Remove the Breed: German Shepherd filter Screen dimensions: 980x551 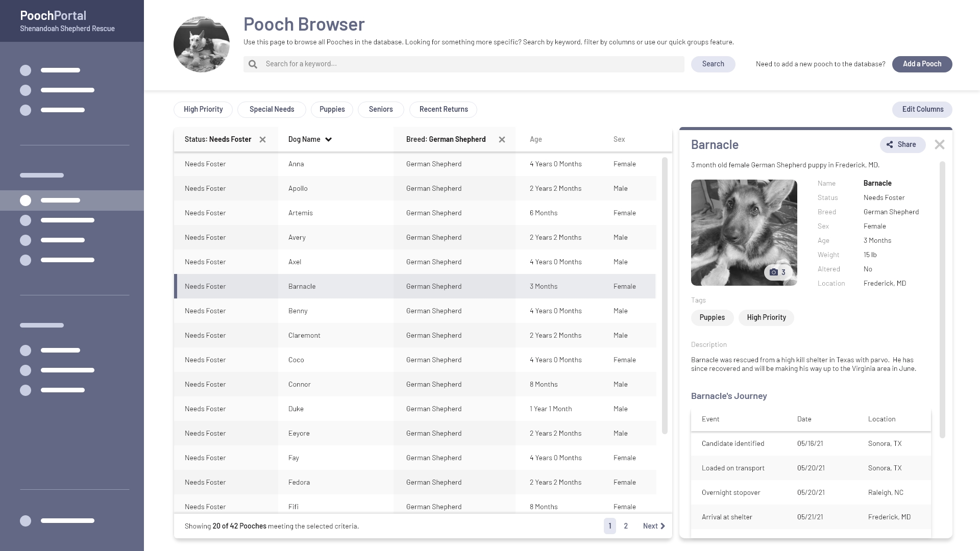pyautogui.click(x=502, y=140)
